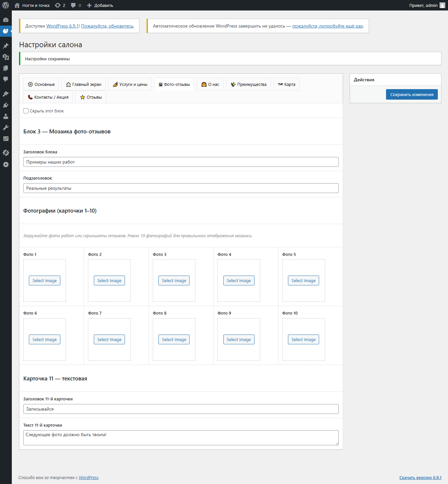The width and height of the screenshot is (448, 484).
Task: Open "Добавить" menu in admin bar
Action: pyautogui.click(x=100, y=5)
